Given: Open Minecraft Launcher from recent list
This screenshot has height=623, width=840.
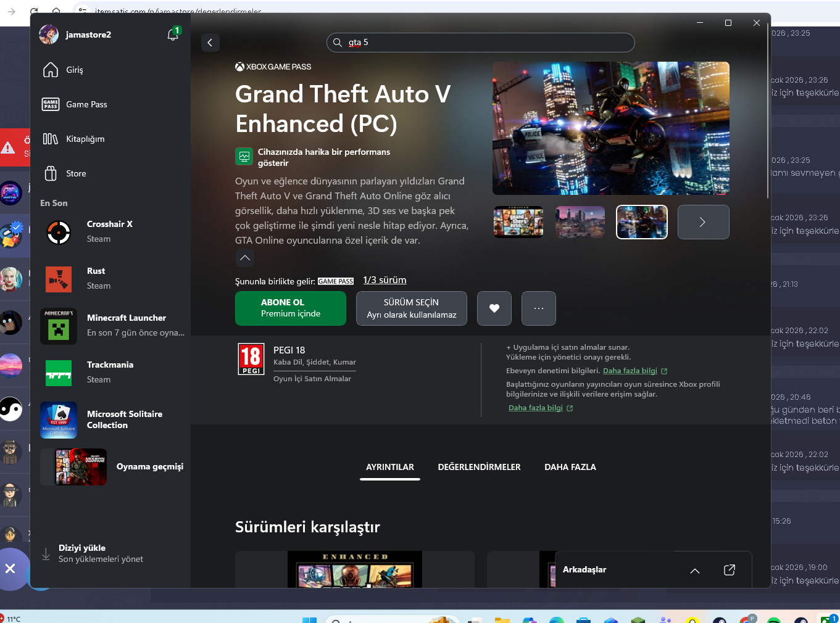Looking at the screenshot, I should pos(110,325).
